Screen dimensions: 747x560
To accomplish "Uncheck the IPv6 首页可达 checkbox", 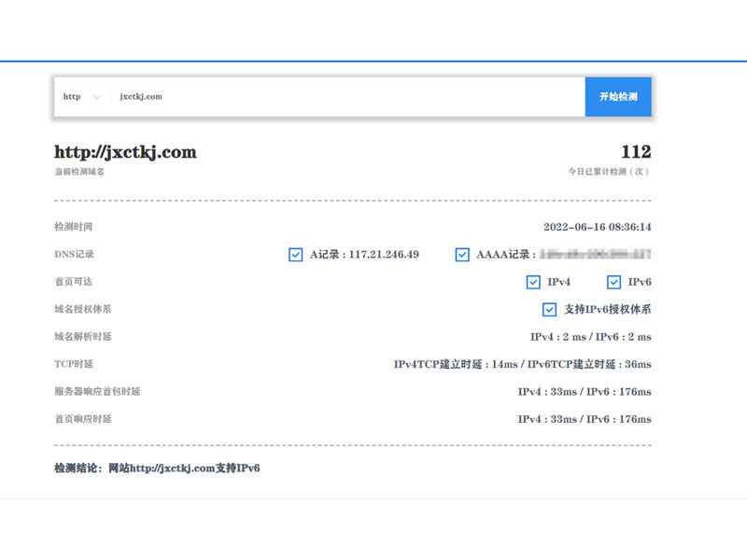I will coord(613,282).
